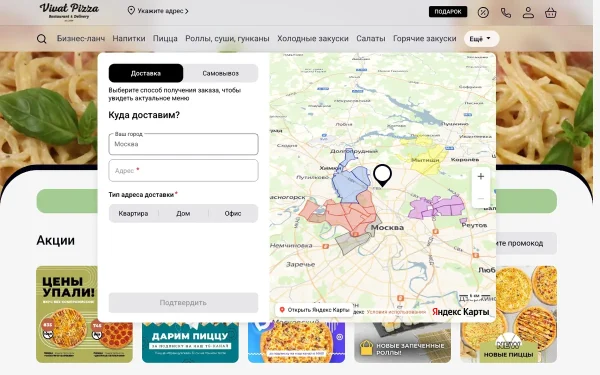
Task: Click Открыть Яндекс Карты button
Action: (314, 310)
